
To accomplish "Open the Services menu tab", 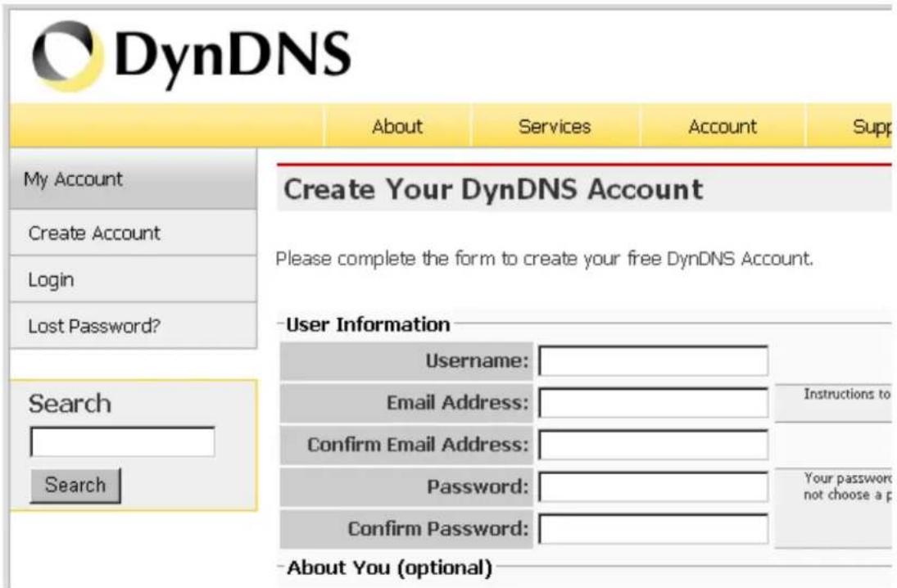I will click(555, 126).
